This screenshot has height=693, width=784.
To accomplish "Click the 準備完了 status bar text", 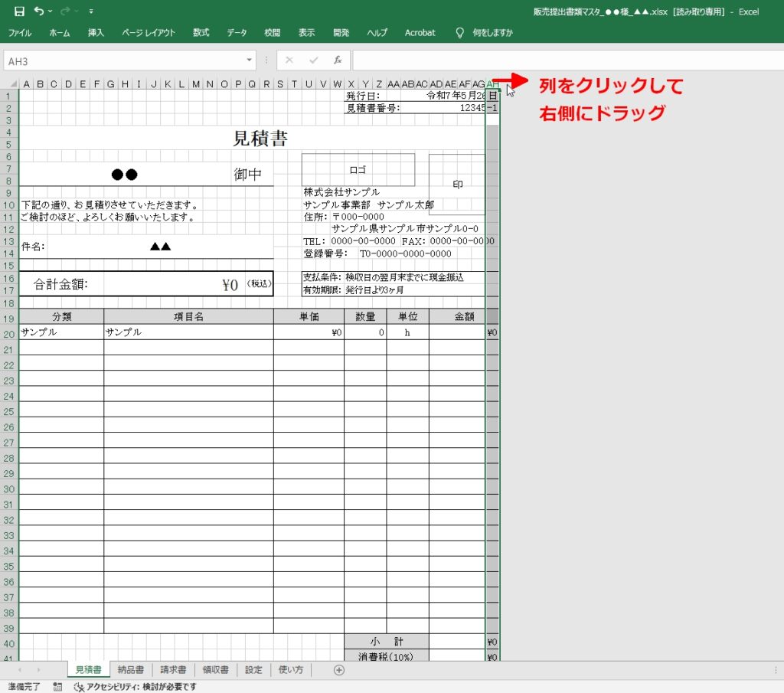I will (x=24, y=687).
